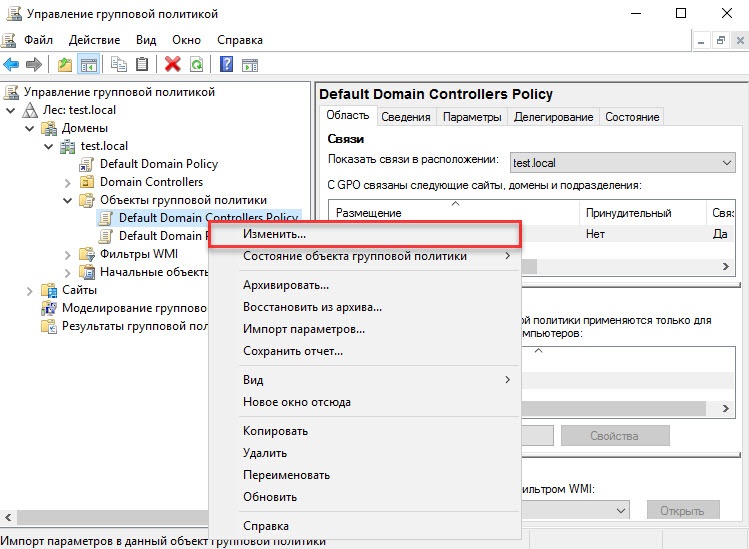Click the Домены folder icon
749x549 pixels.
coord(49,128)
